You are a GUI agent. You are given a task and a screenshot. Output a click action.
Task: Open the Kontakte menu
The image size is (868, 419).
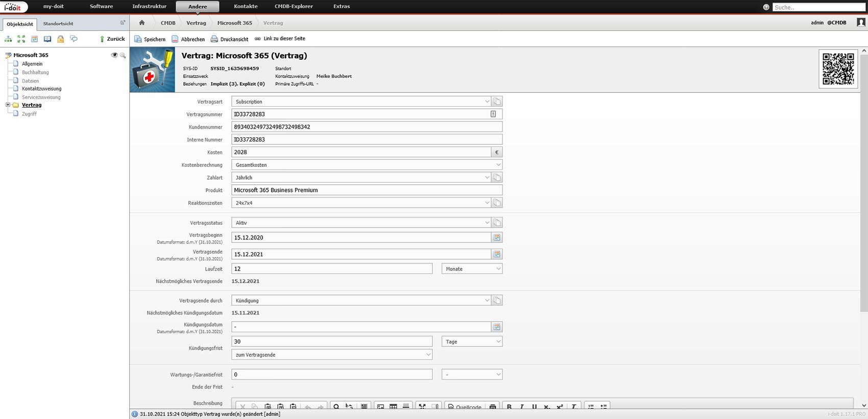click(246, 7)
